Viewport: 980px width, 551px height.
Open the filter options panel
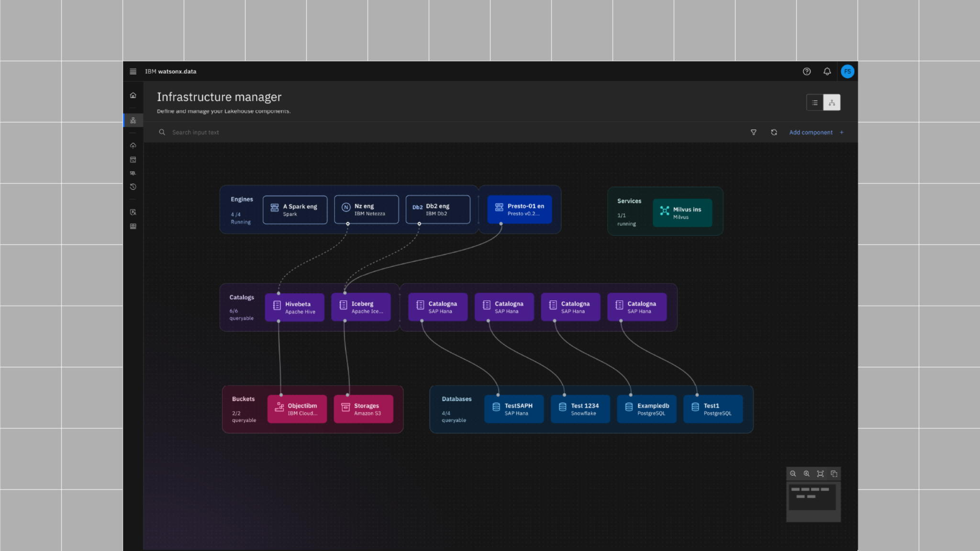coord(754,132)
